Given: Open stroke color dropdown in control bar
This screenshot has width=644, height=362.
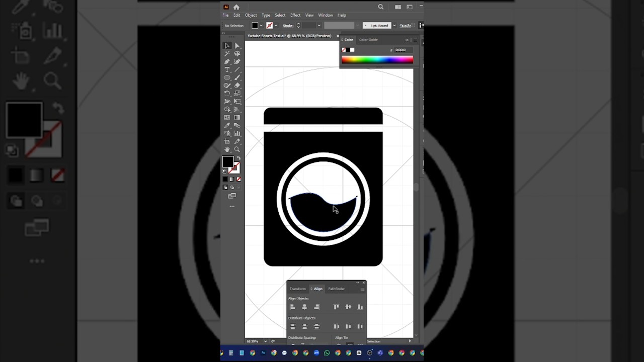Looking at the screenshot, I should point(276,26).
